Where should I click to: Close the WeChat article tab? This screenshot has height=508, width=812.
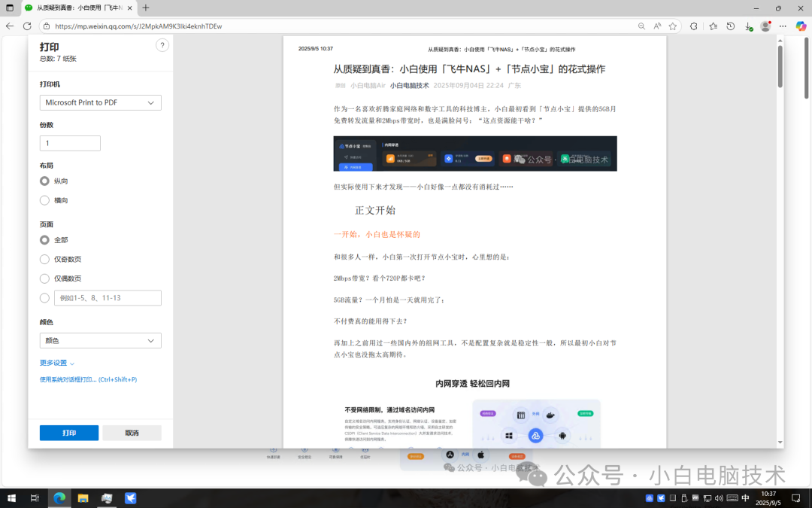point(129,8)
